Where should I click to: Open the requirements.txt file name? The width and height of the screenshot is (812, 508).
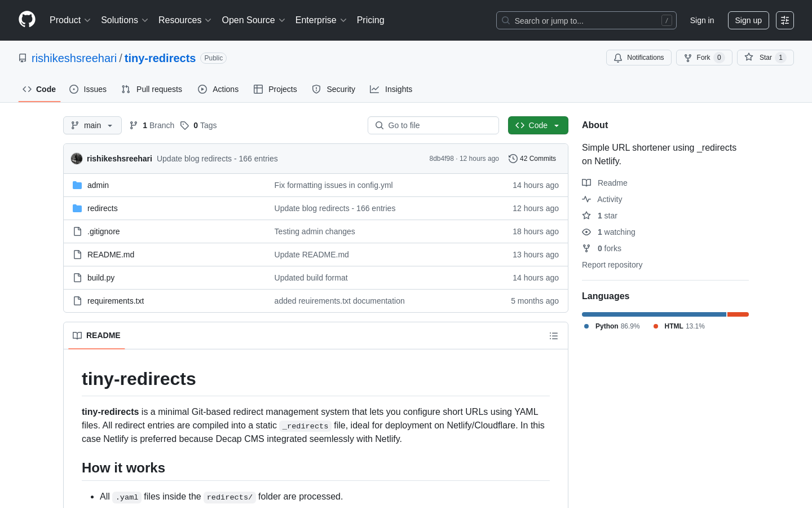pyautogui.click(x=116, y=301)
